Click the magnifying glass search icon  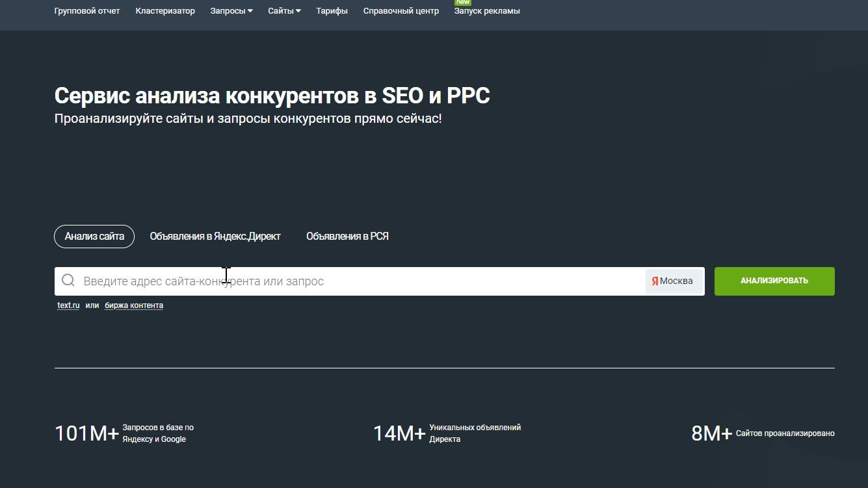(x=68, y=281)
